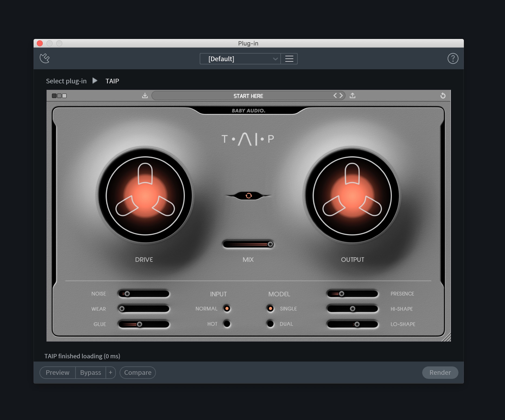Click the save preset download icon
This screenshot has height=420, width=505.
click(145, 96)
